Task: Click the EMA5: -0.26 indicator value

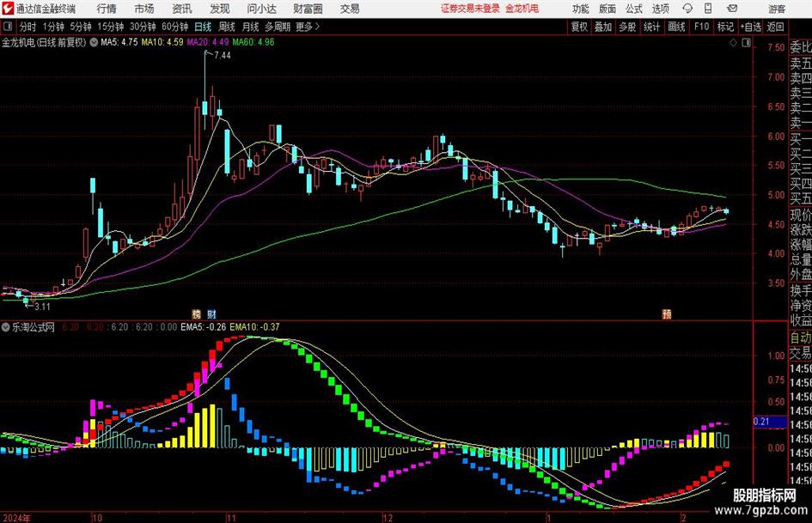Action: (204, 327)
